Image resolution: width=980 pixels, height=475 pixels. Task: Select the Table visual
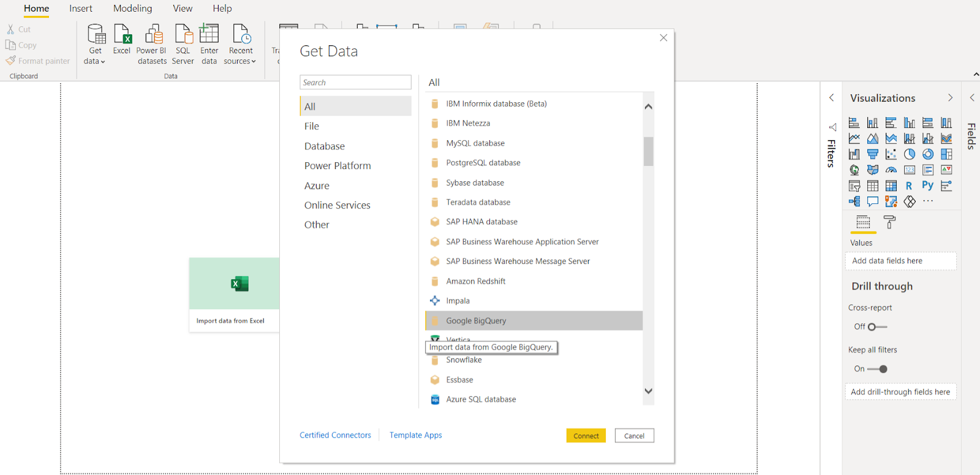point(873,186)
